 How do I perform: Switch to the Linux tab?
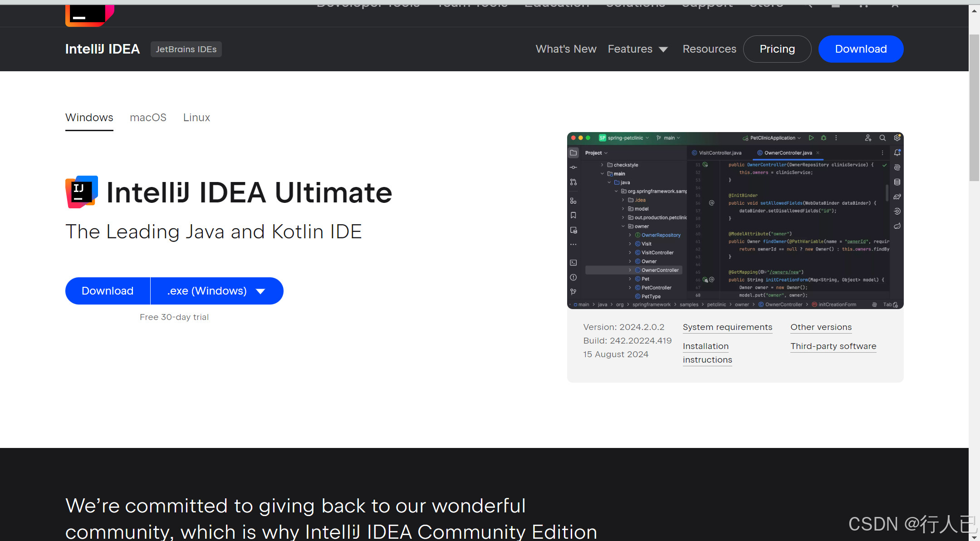196,118
